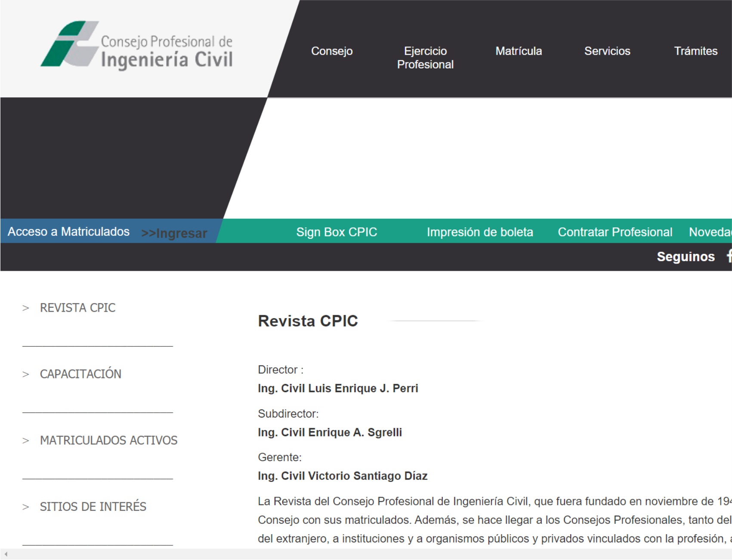Image resolution: width=732 pixels, height=560 pixels.
Task: Click the scroll-left arrow on horizontal scrollbar
Action: click(x=6, y=554)
